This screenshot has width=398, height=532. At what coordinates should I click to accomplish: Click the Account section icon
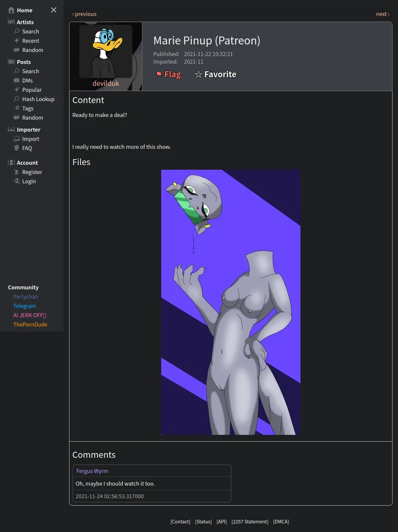11,162
